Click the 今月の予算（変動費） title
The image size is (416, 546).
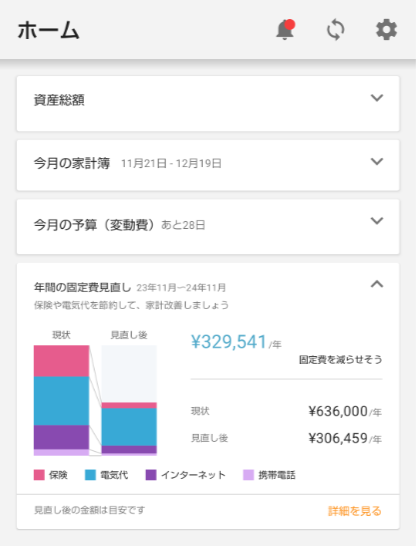(94, 225)
